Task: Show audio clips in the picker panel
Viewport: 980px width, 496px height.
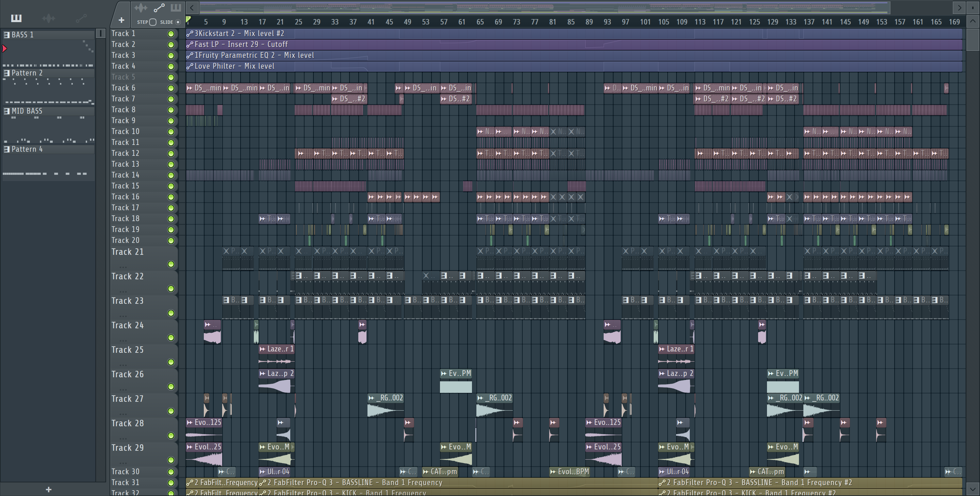Action: click(49, 18)
